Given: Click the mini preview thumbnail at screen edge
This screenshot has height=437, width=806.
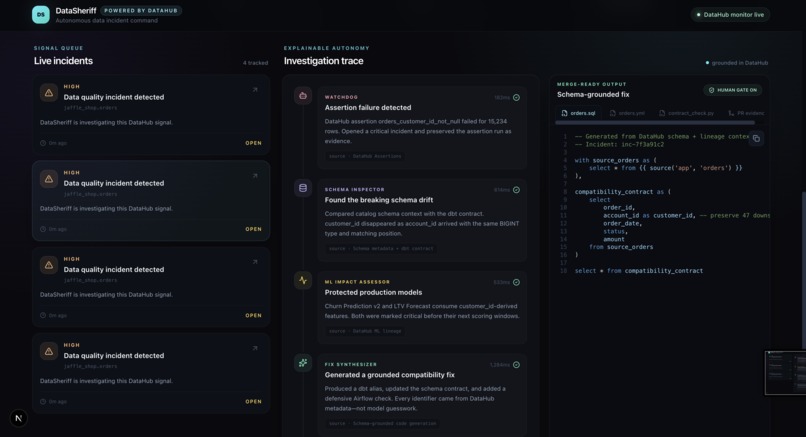Looking at the screenshot, I should (x=785, y=373).
